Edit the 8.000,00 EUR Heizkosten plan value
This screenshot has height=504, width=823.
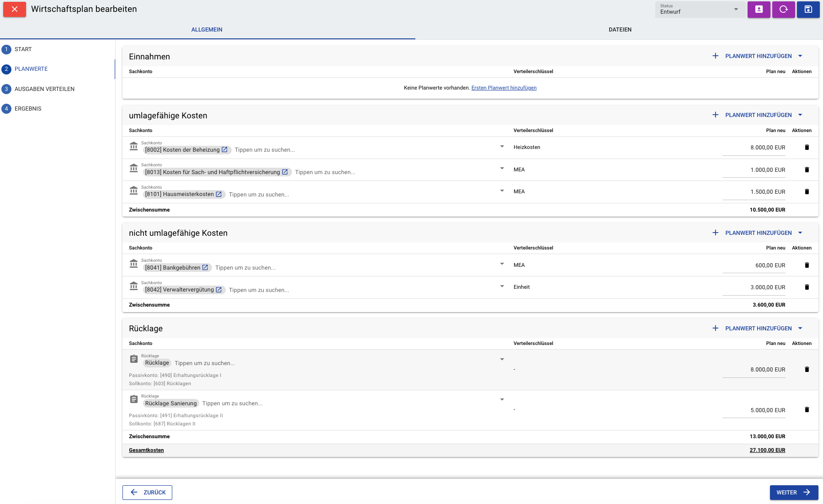(x=754, y=148)
